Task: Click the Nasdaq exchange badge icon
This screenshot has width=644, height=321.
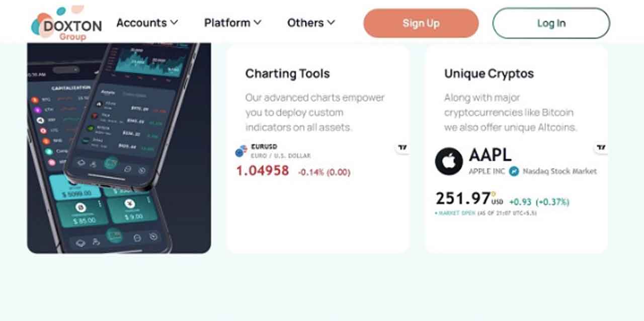Action: point(514,171)
